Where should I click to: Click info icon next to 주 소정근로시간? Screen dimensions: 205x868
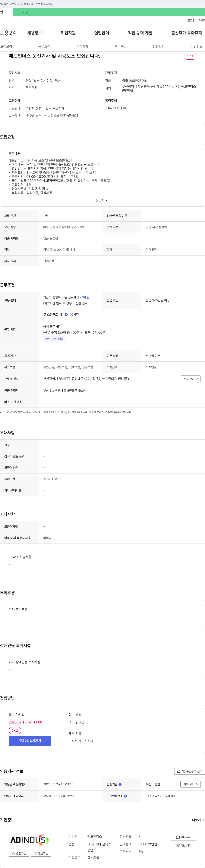click(x=66, y=314)
